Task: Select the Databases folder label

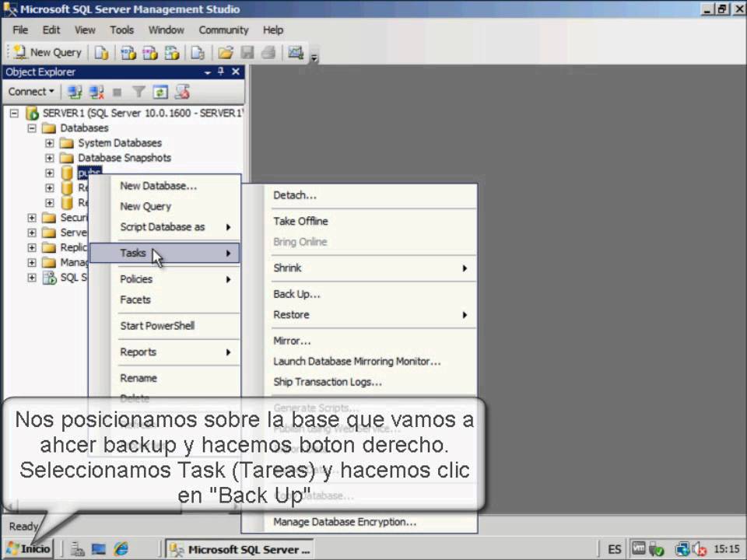Action: [x=84, y=128]
